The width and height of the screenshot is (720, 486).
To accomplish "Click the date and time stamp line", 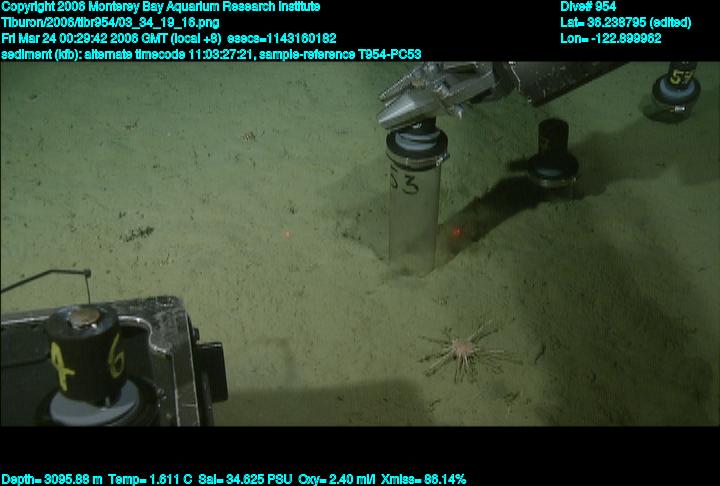I will [169, 38].
